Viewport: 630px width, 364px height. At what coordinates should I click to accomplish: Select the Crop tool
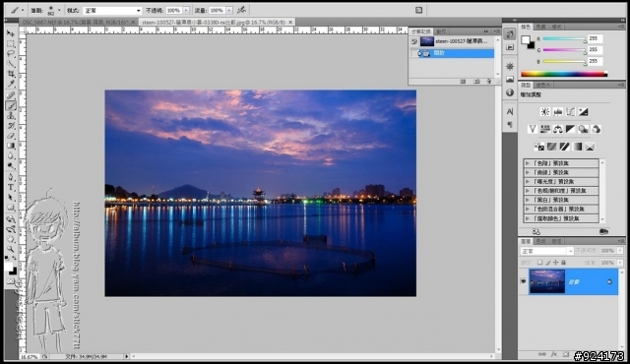pos(11,74)
